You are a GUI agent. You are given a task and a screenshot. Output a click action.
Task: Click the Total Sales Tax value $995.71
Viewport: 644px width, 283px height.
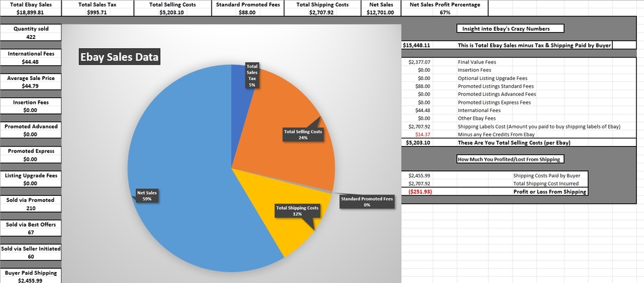tap(97, 12)
